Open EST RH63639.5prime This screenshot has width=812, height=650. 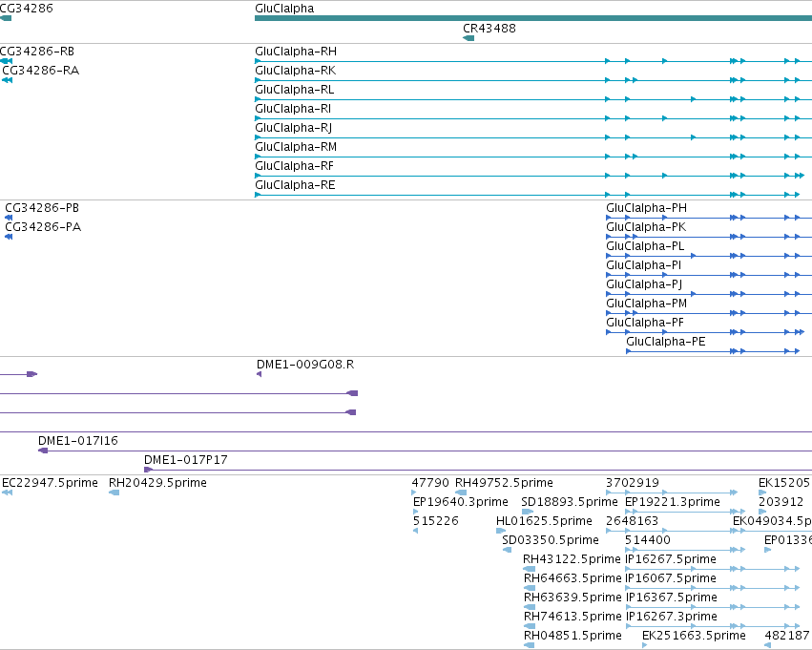[x=573, y=598]
